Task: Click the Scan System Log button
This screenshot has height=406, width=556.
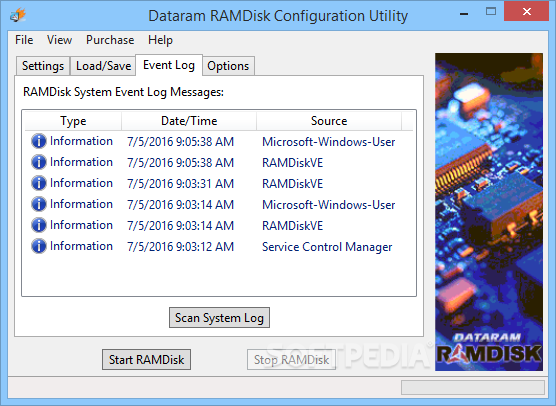Action: click(x=219, y=318)
